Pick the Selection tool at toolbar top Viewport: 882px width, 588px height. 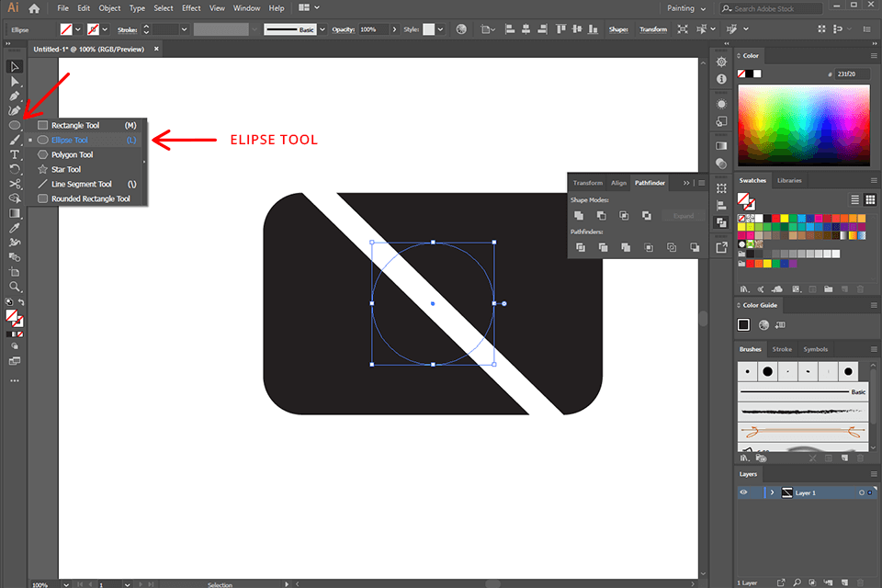pos(15,66)
